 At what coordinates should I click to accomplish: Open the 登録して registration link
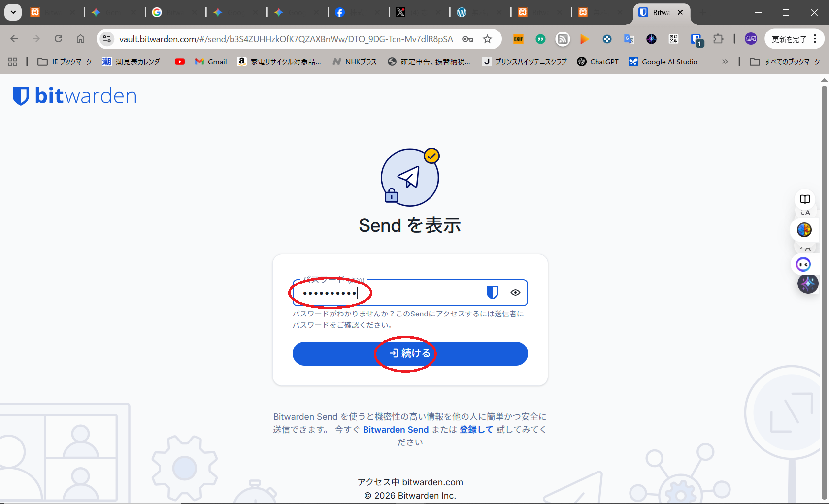(x=476, y=429)
